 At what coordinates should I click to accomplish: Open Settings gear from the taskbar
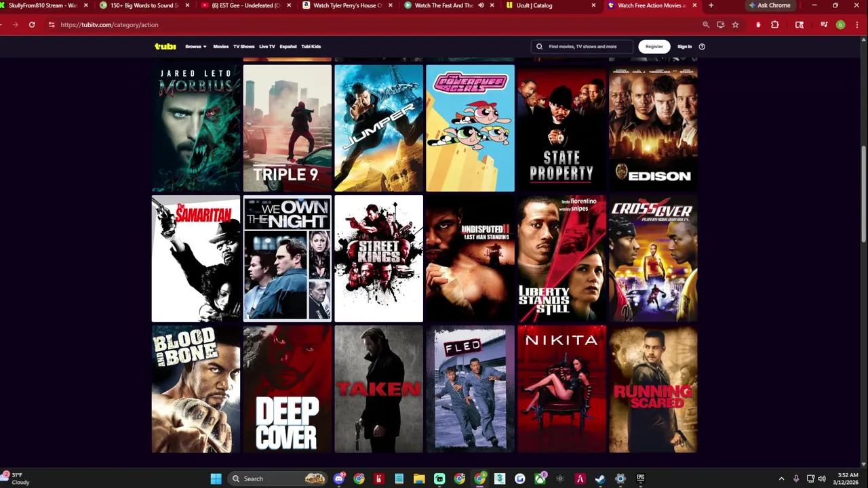tap(620, 479)
